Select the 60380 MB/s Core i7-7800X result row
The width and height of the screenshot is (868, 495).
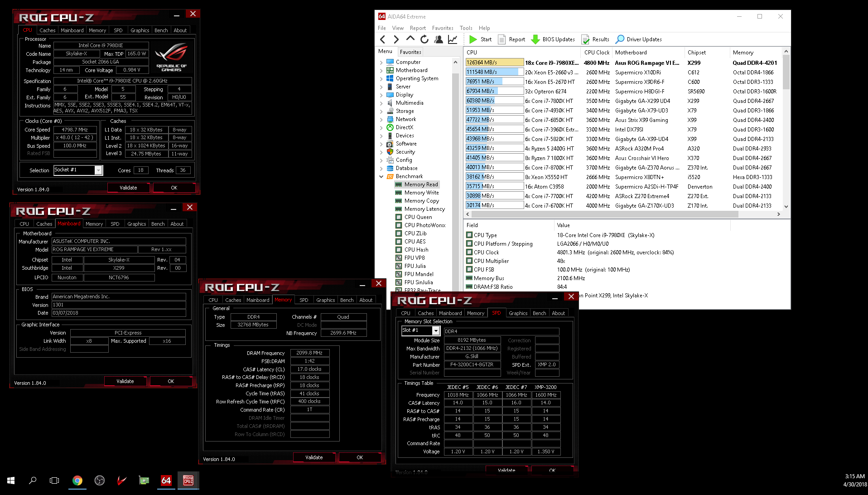(x=623, y=101)
